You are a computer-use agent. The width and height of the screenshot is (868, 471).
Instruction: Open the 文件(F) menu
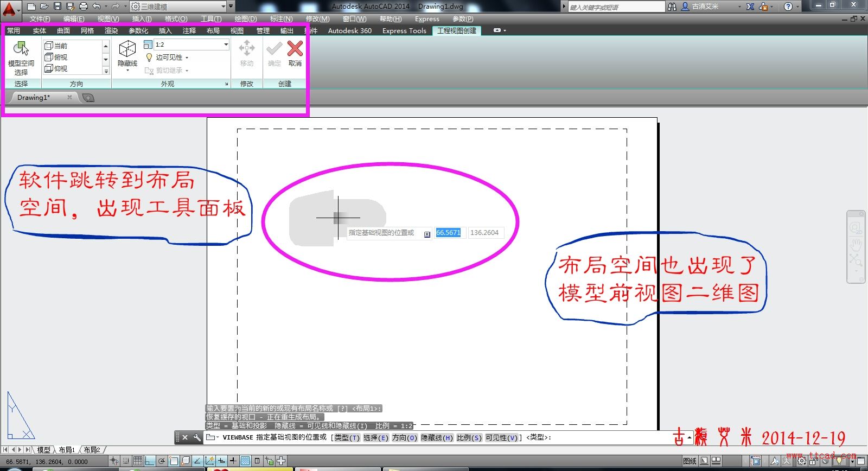(x=40, y=19)
